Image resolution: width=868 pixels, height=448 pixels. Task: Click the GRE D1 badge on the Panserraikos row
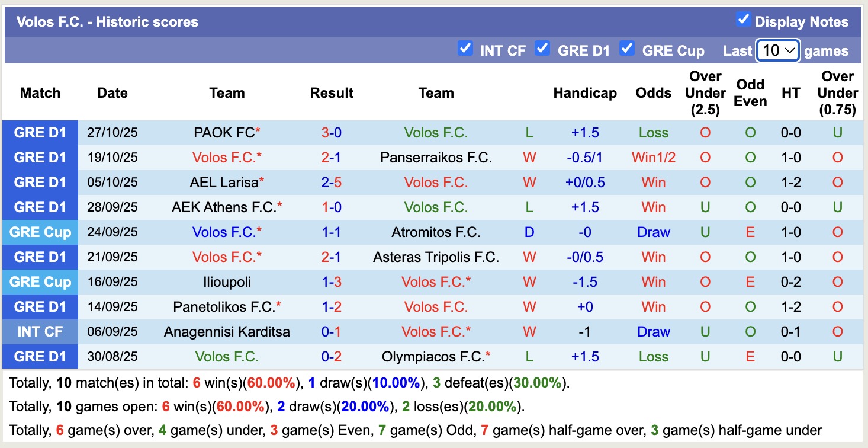[40, 157]
